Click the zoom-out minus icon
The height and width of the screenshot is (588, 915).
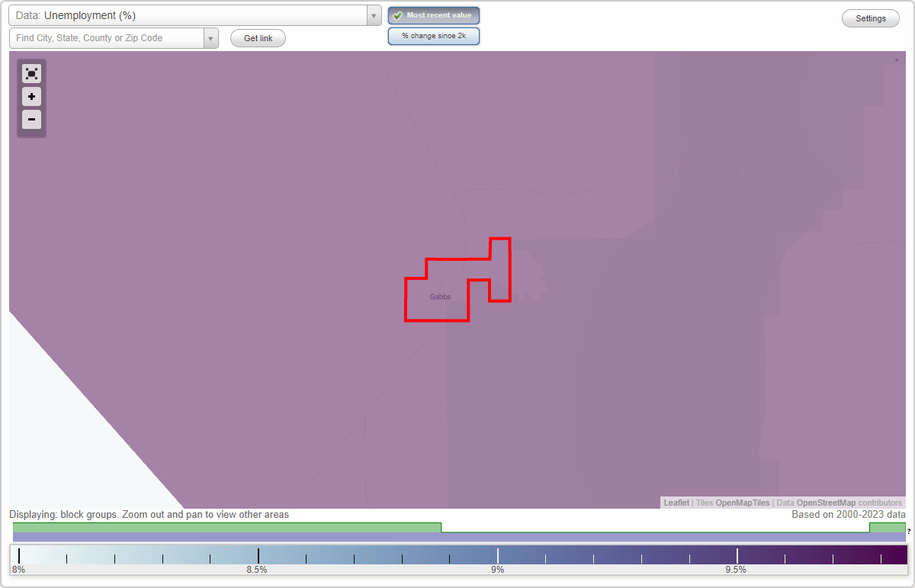(x=31, y=120)
